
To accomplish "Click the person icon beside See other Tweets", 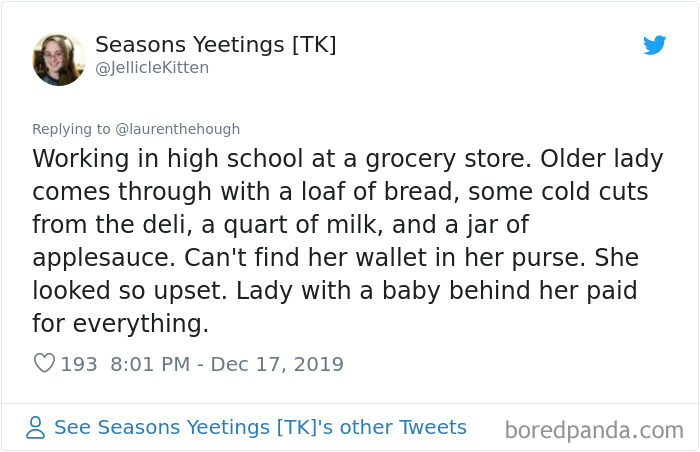I will [x=36, y=428].
